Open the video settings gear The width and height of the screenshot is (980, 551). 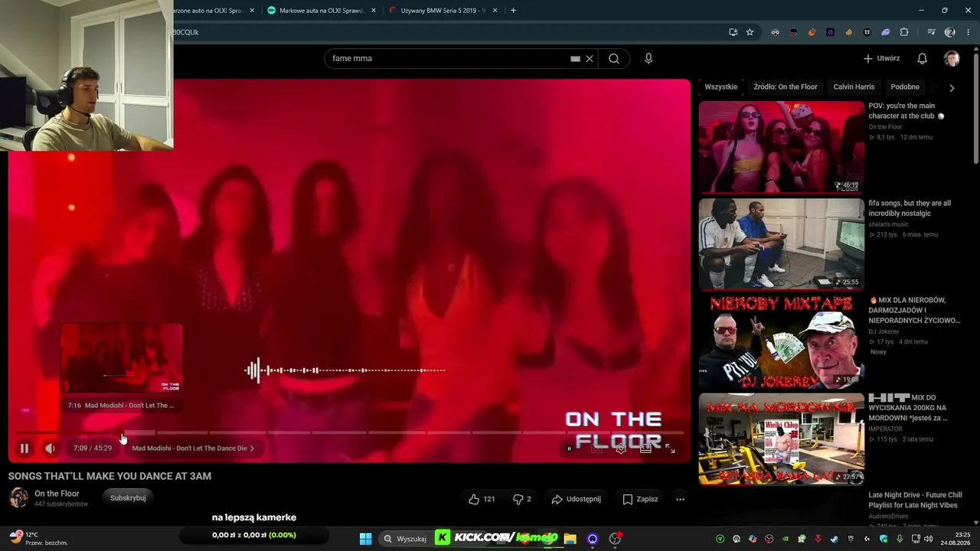(x=621, y=448)
